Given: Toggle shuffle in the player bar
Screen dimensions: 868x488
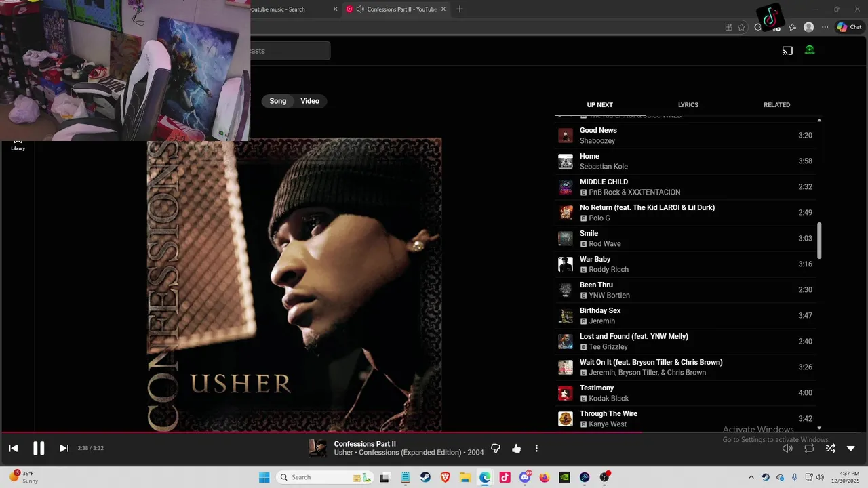Looking at the screenshot, I should [830, 448].
